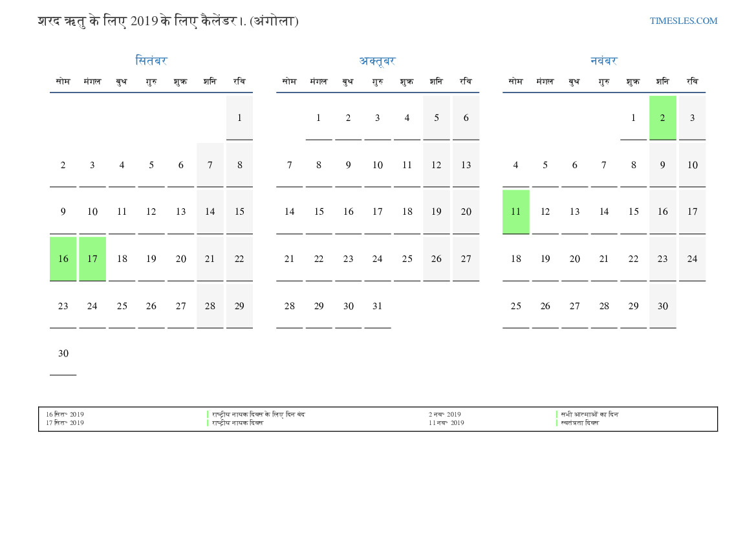Click शुक्र header under नवंबर
This screenshot has height=535, width=756.
point(634,82)
